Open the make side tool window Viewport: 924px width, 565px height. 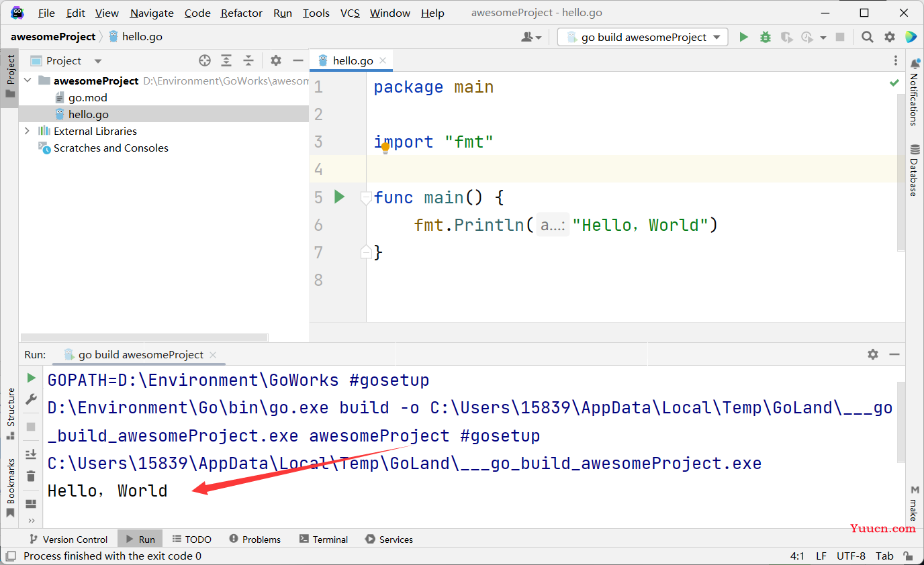[x=914, y=504]
